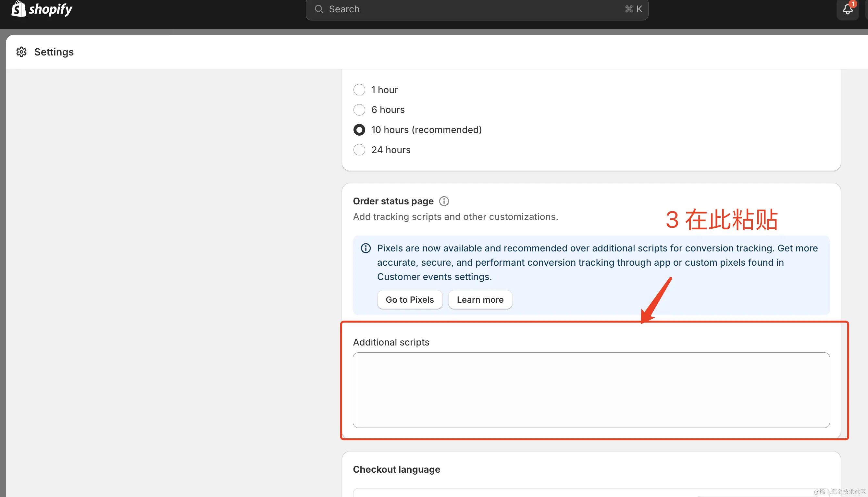
Task: Choose the 24 hours radio option
Action: point(359,150)
